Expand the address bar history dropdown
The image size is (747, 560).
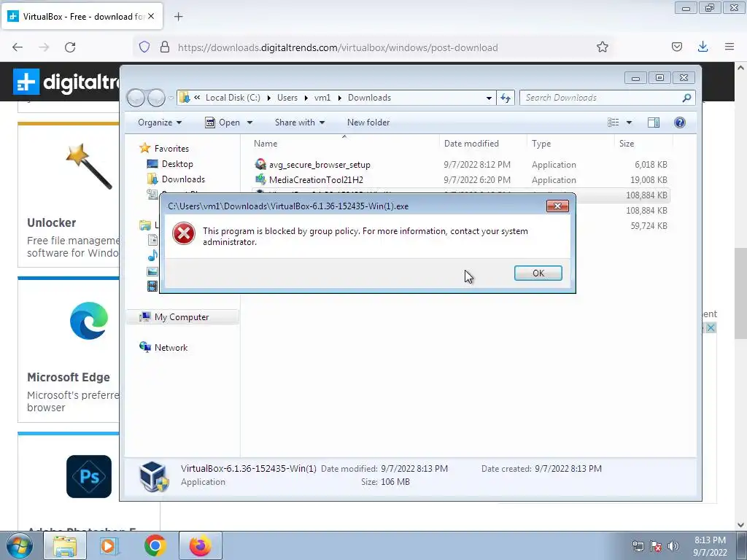[x=489, y=98]
